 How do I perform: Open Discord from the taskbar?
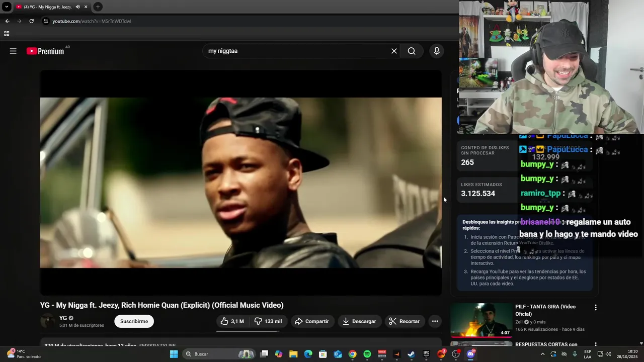tap(471, 354)
